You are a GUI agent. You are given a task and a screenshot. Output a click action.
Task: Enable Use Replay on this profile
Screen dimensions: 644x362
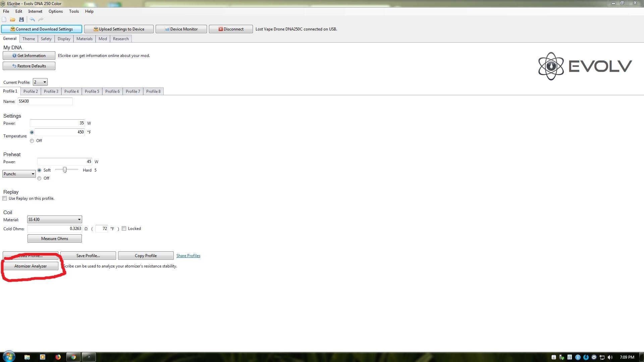[x=5, y=198]
